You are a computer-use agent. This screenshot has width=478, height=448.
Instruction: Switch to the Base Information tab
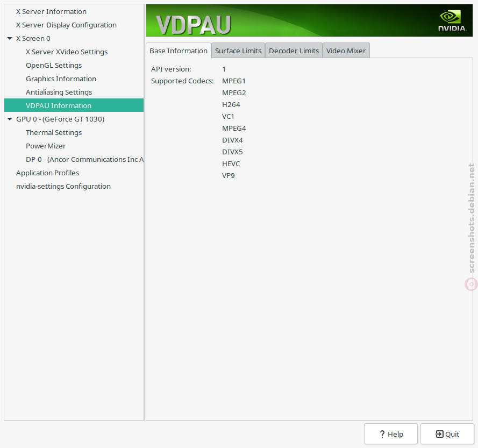coord(179,51)
